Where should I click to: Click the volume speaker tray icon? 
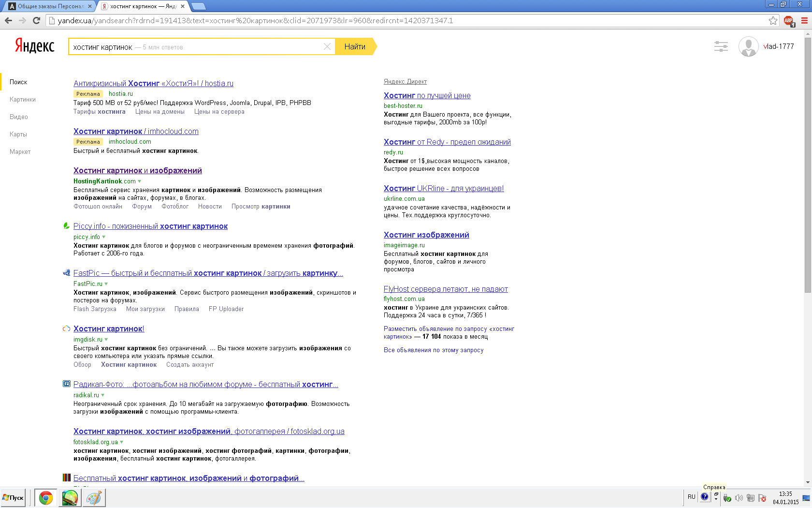coord(739,498)
